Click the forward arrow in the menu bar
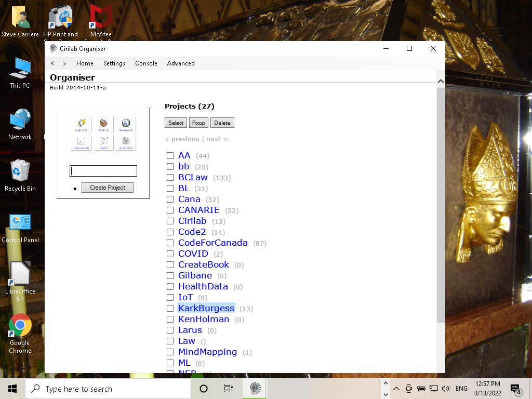Viewport: 532px width, 399px height. [64, 63]
